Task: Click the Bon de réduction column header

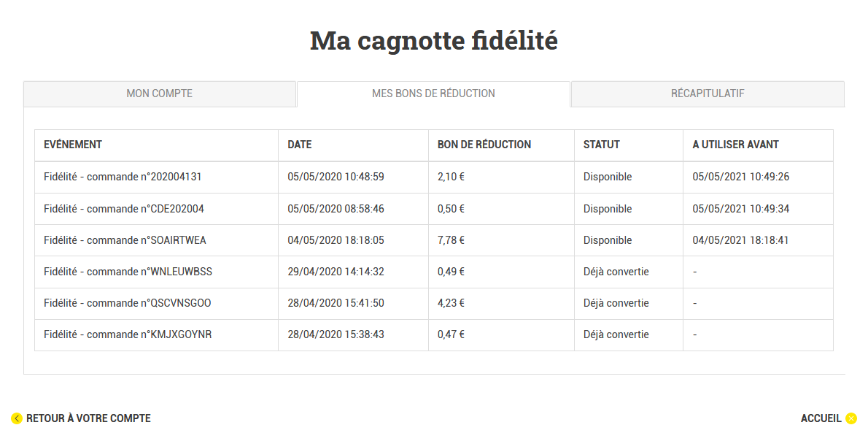Action: 484,145
